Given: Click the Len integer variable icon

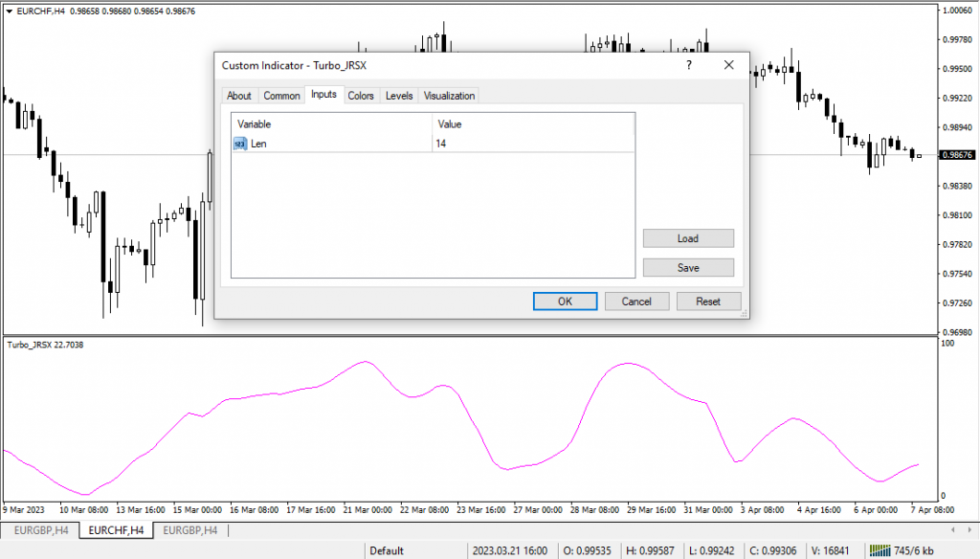Looking at the screenshot, I should pyautogui.click(x=240, y=143).
